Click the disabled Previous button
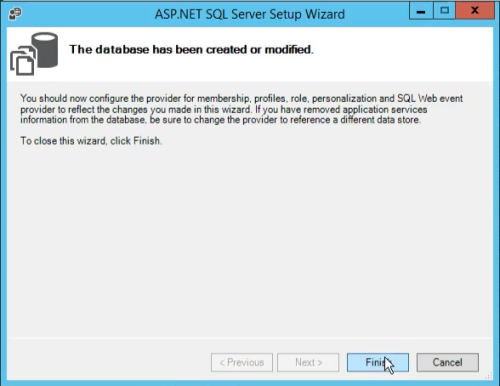Screen dimensions: 500x386 click(242, 362)
